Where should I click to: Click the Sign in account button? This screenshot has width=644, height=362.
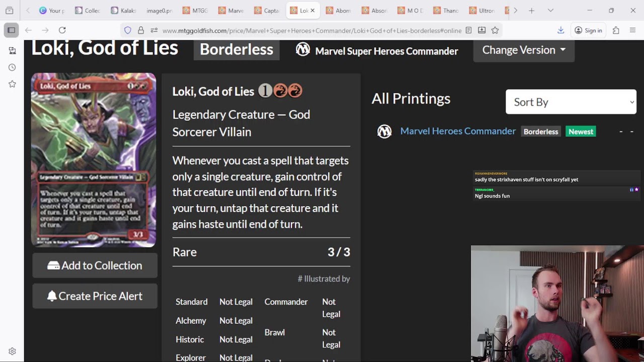tap(588, 30)
